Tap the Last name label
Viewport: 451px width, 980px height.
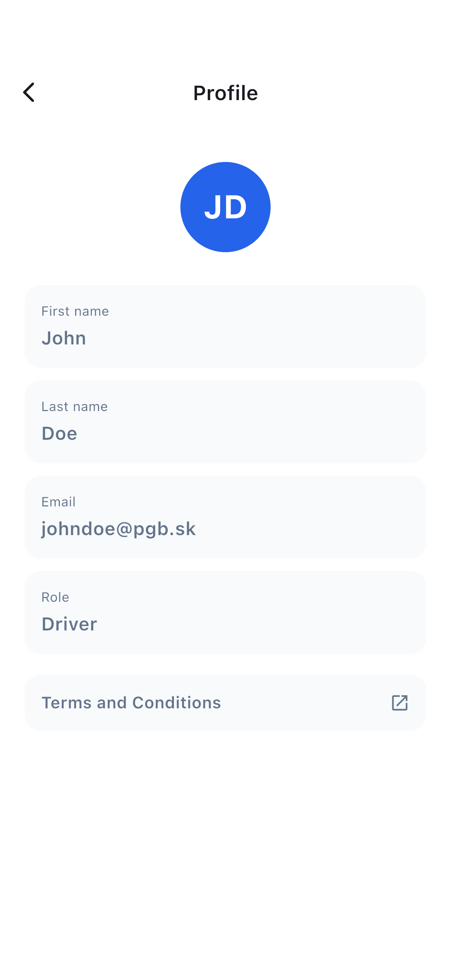[x=74, y=407]
